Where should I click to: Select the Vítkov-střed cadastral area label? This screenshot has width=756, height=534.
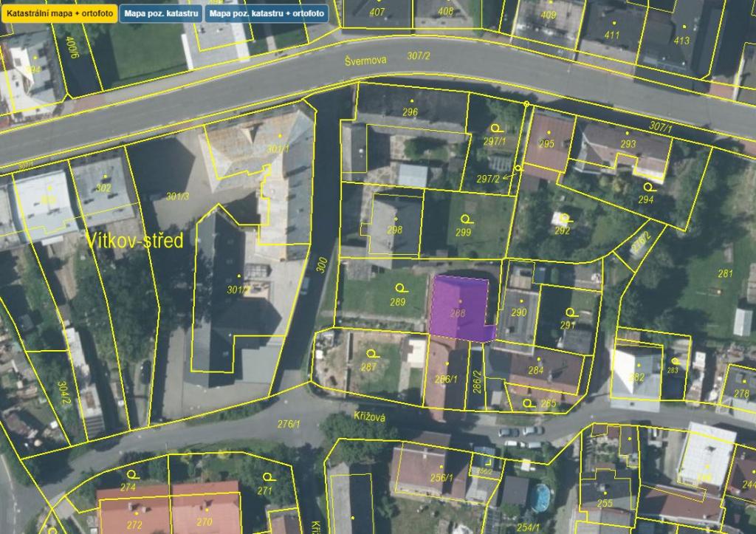coord(134,240)
